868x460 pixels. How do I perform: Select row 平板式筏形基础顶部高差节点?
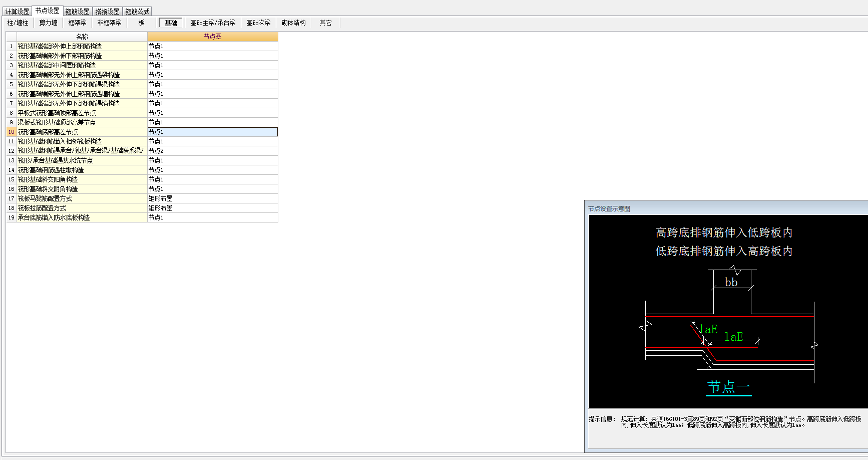coord(82,113)
